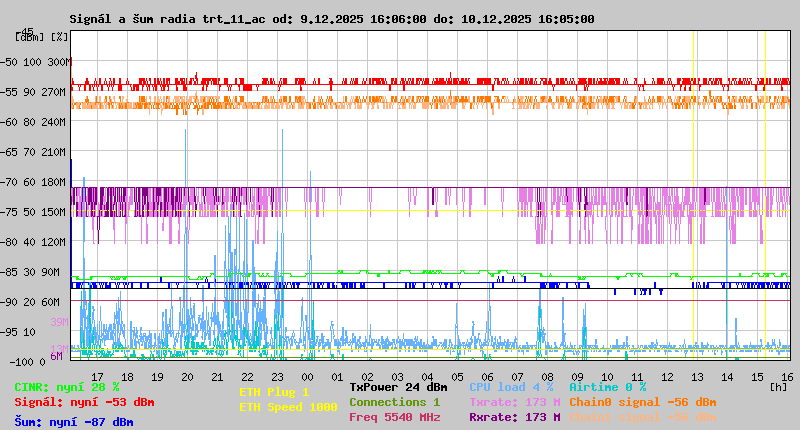800x430 pixels.
Task: Click the '-85 30 90M' y-axis label
Action: (31, 272)
